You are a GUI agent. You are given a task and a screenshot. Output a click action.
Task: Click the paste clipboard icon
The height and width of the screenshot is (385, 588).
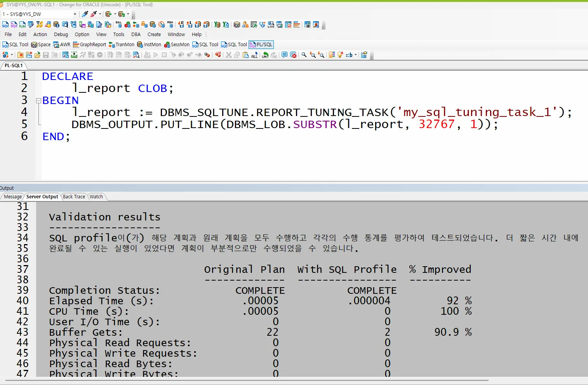[x=245, y=55]
